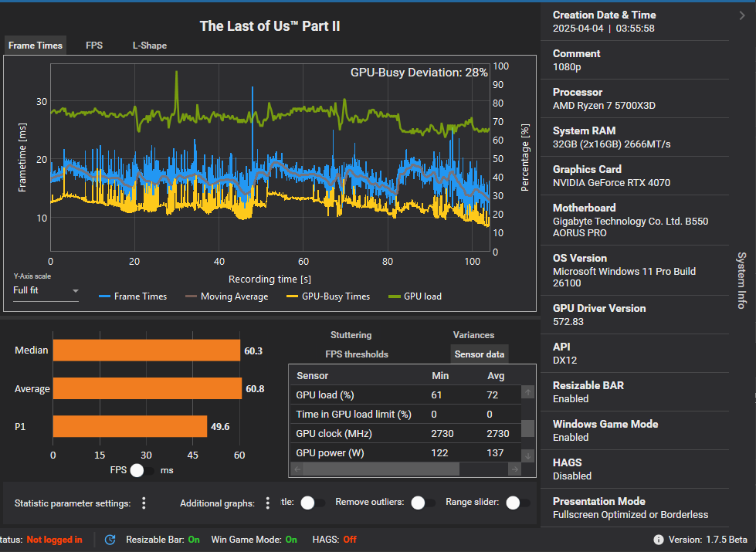This screenshot has width=756, height=552.
Task: Open the Y-Axis scale Full fit dropdown
Action: point(46,291)
